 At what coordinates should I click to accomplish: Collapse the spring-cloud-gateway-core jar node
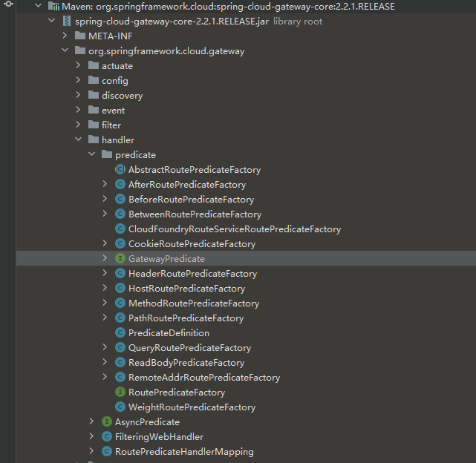pos(51,21)
